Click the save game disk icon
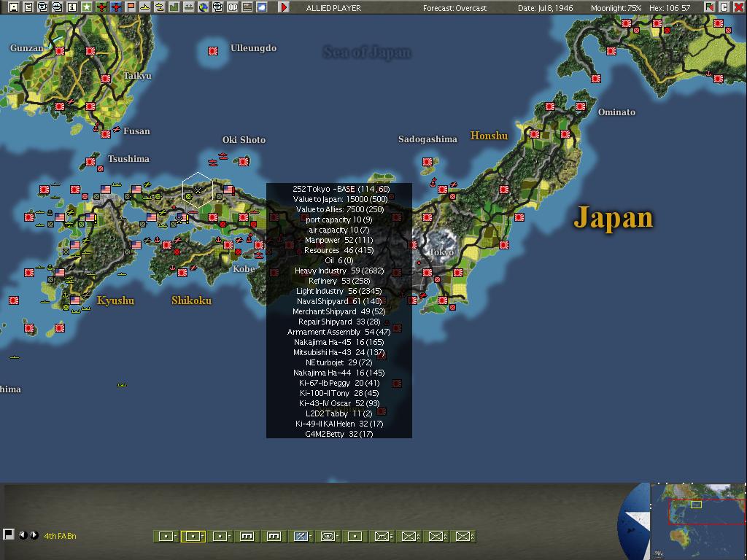This screenshot has width=747, height=560. 14,7
